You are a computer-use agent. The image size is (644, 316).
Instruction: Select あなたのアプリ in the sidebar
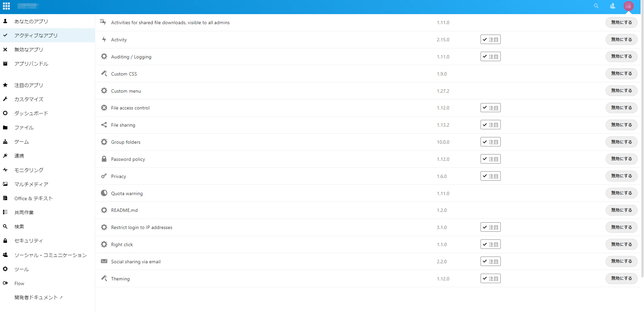[x=47, y=21]
